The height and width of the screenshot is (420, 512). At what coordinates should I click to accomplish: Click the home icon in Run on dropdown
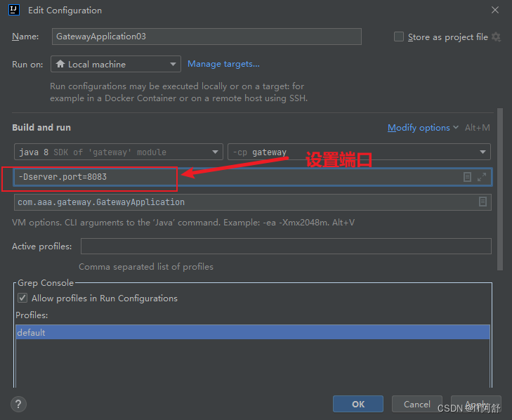60,64
